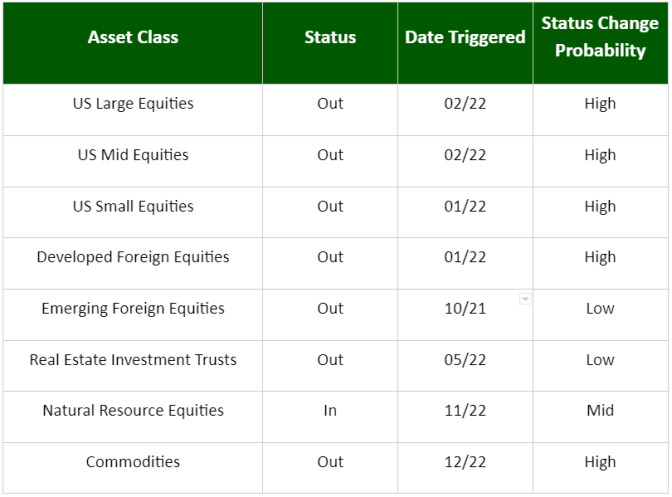Viewport: 672px width, 497px height.
Task: Select the 12/22 date cell
Action: [x=465, y=467]
